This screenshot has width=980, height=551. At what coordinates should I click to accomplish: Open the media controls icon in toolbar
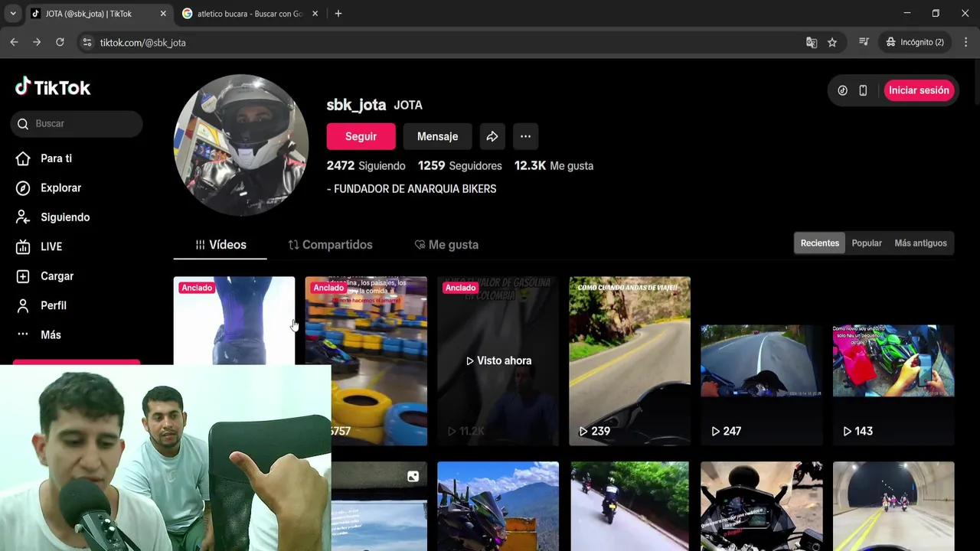[x=864, y=42]
